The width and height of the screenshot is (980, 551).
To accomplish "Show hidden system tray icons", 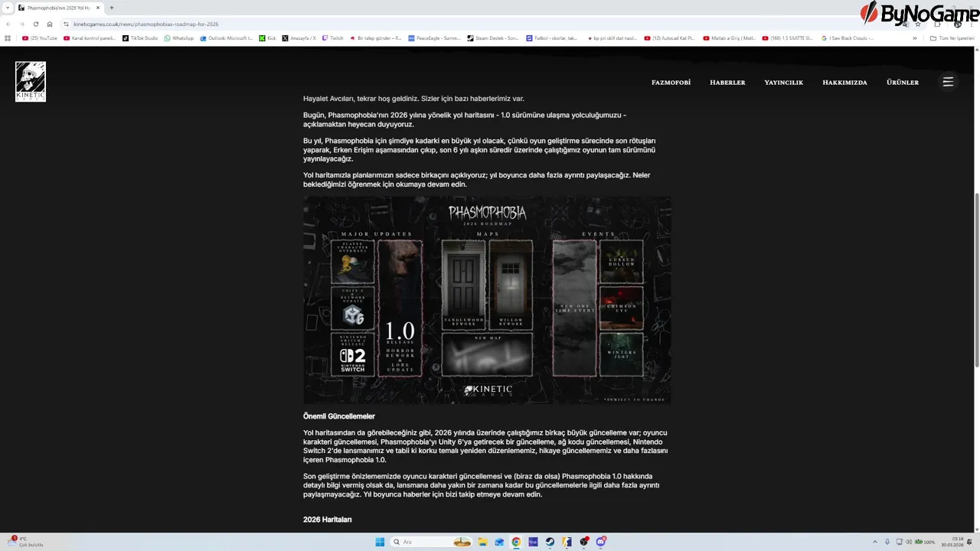I will click(876, 542).
